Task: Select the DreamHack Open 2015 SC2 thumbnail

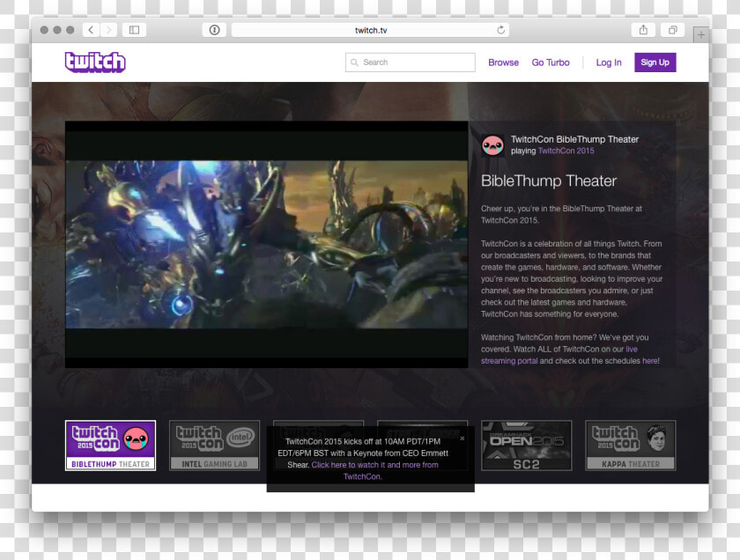Action: 526,446
